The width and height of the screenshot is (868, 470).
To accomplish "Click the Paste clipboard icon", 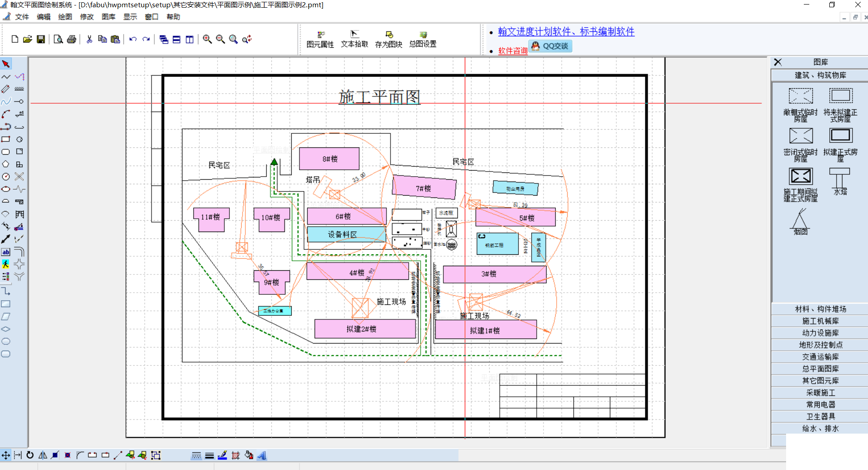I will click(x=115, y=39).
